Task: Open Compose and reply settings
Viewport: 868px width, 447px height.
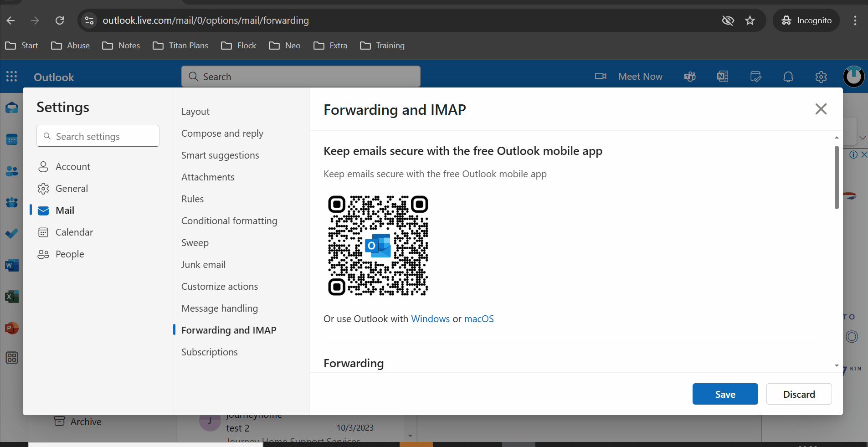Action: 222,134
